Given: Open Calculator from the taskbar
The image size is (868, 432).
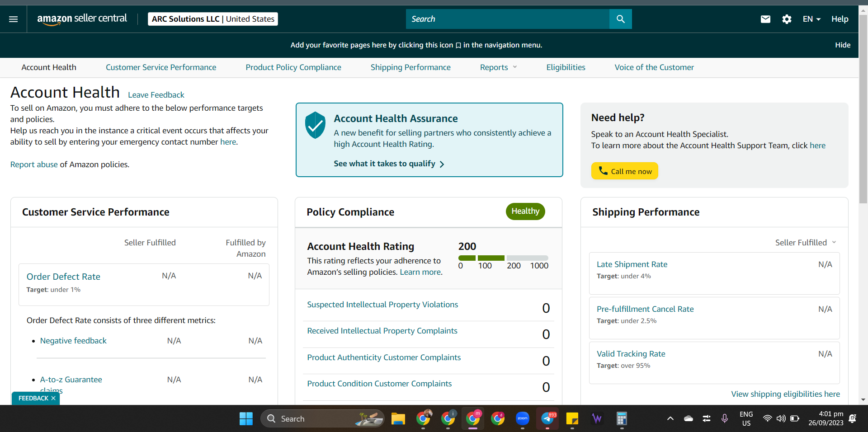Looking at the screenshot, I should 622,419.
